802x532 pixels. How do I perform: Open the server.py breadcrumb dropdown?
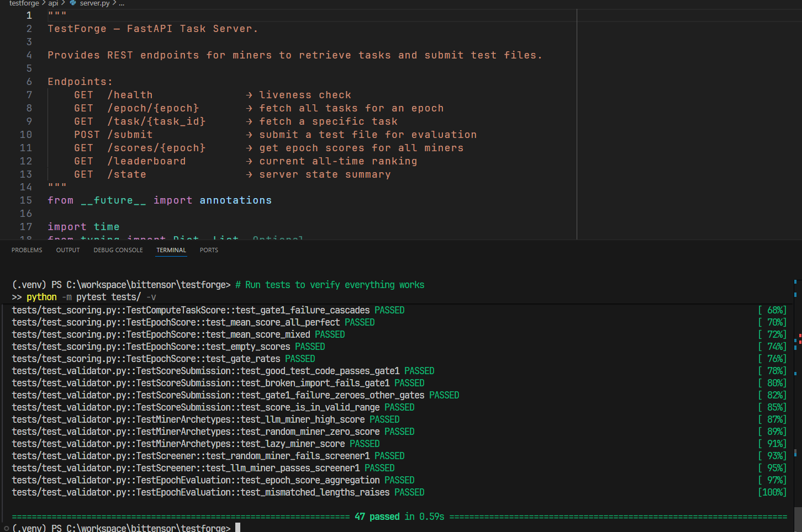(94, 3)
